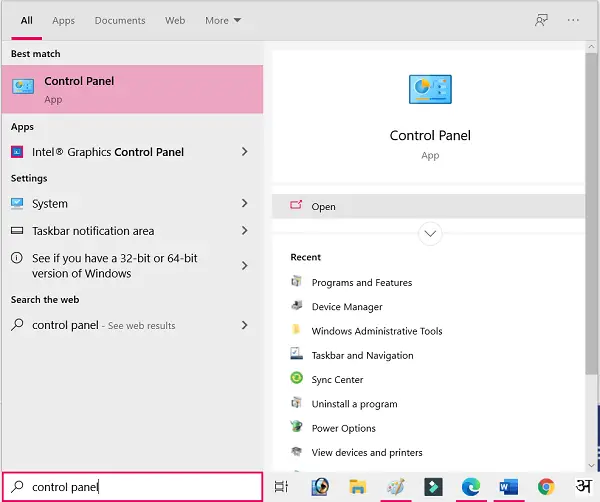Open Device Manager recent item
Screen dimensions: 600x502
click(x=347, y=307)
